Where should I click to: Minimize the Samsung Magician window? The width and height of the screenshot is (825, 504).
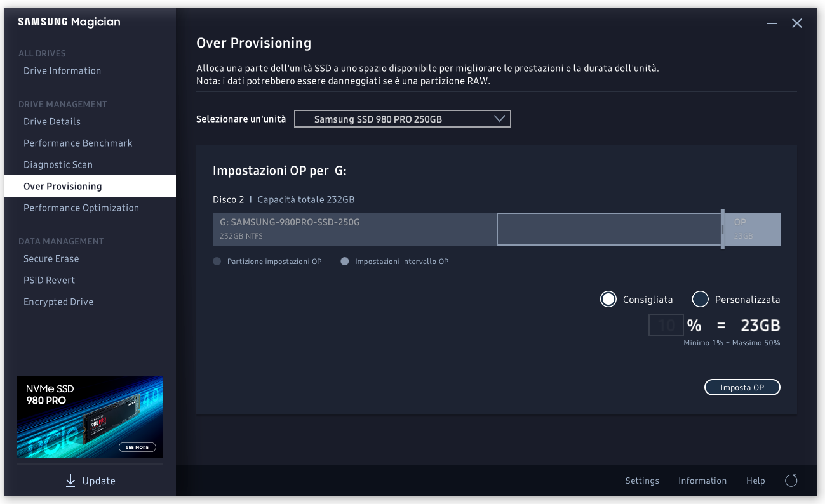772,23
